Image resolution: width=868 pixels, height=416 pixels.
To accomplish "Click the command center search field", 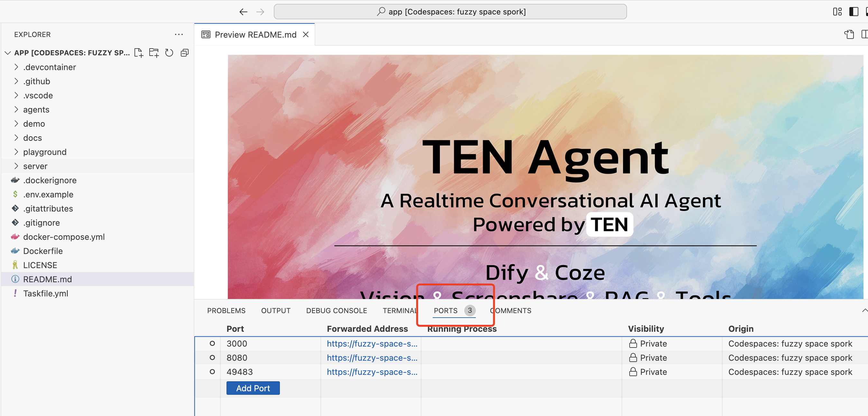I will pyautogui.click(x=450, y=12).
